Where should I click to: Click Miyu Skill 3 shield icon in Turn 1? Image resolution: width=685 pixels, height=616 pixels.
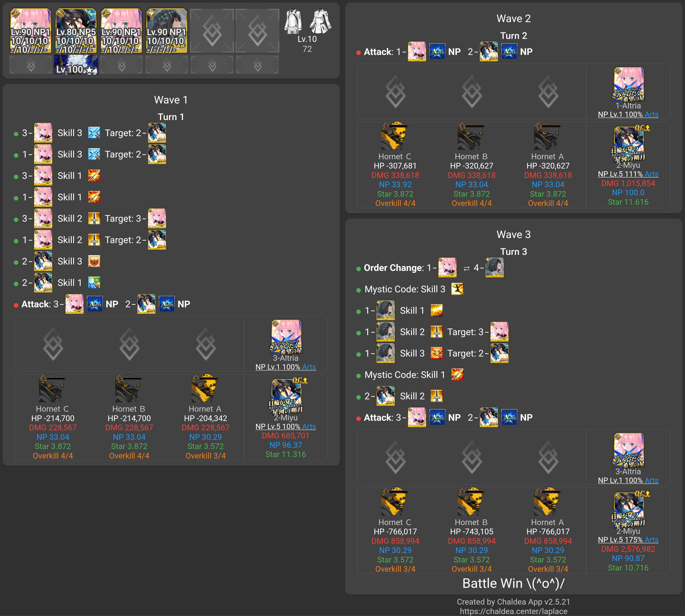pyautogui.click(x=94, y=261)
